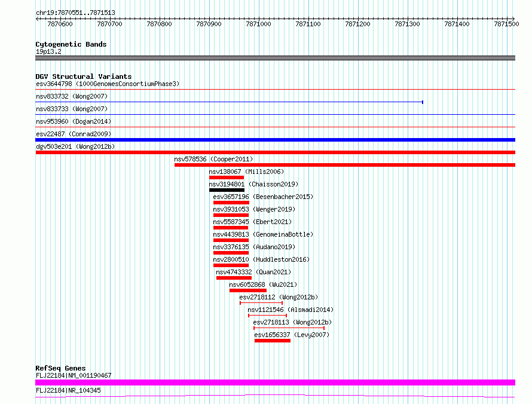Click the black nsv3194801 variant bar
This screenshot has width=532, height=404.
tap(227, 190)
